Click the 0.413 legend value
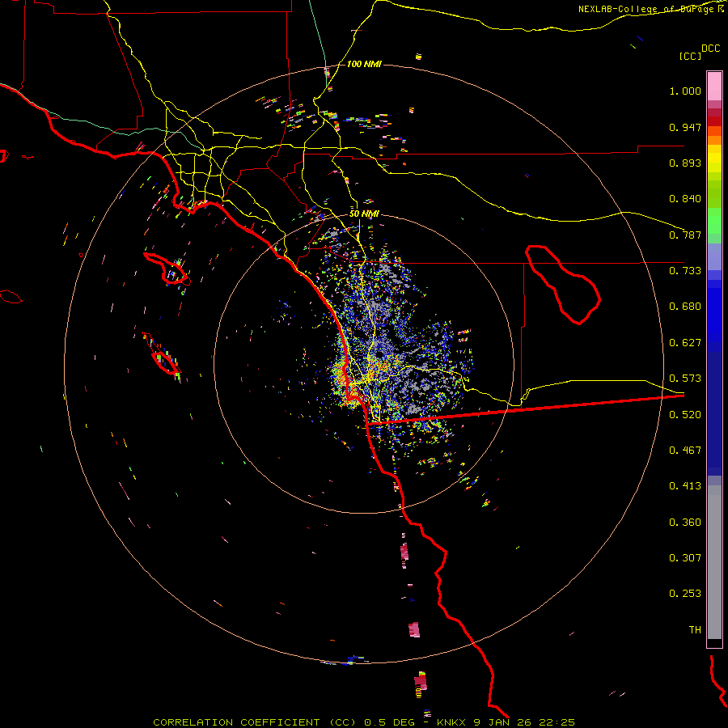Image resolution: width=728 pixels, height=728 pixels. click(685, 486)
